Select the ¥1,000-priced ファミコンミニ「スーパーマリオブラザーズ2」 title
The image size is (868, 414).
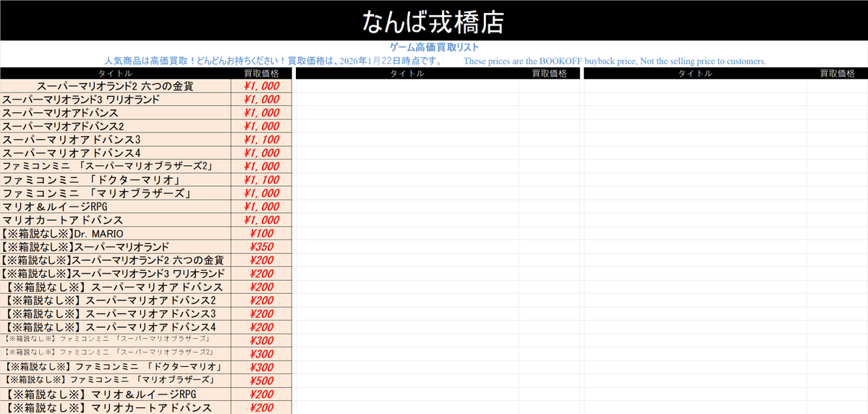click(116, 166)
